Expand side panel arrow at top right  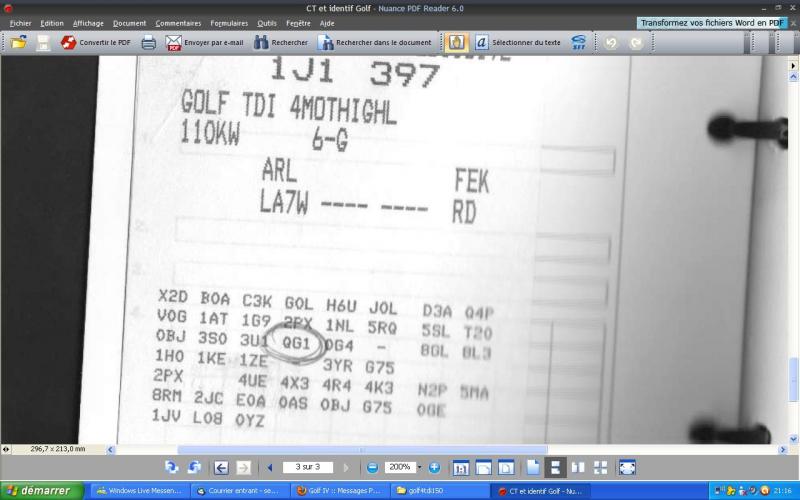point(793,65)
